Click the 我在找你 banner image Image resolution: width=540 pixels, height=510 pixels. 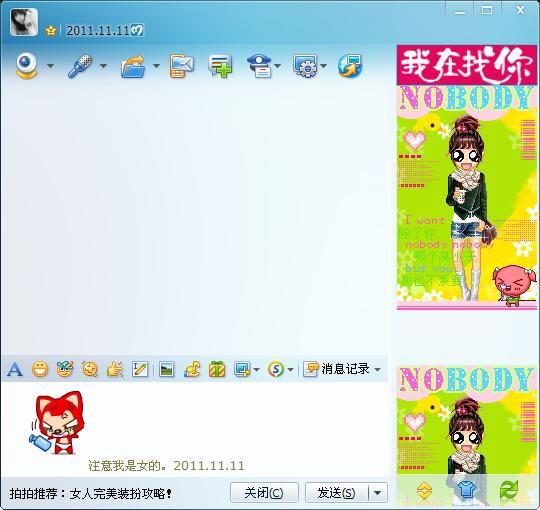pos(467,65)
